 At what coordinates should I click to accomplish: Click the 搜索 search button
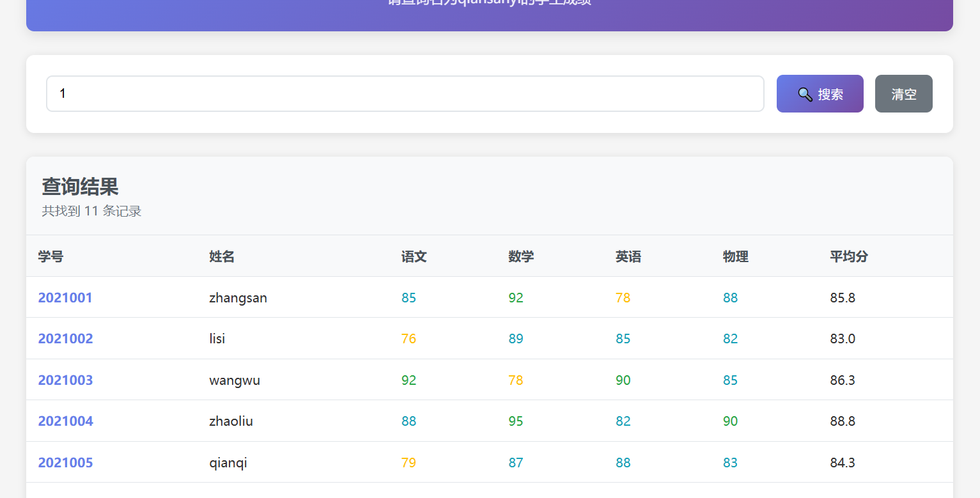coord(820,93)
